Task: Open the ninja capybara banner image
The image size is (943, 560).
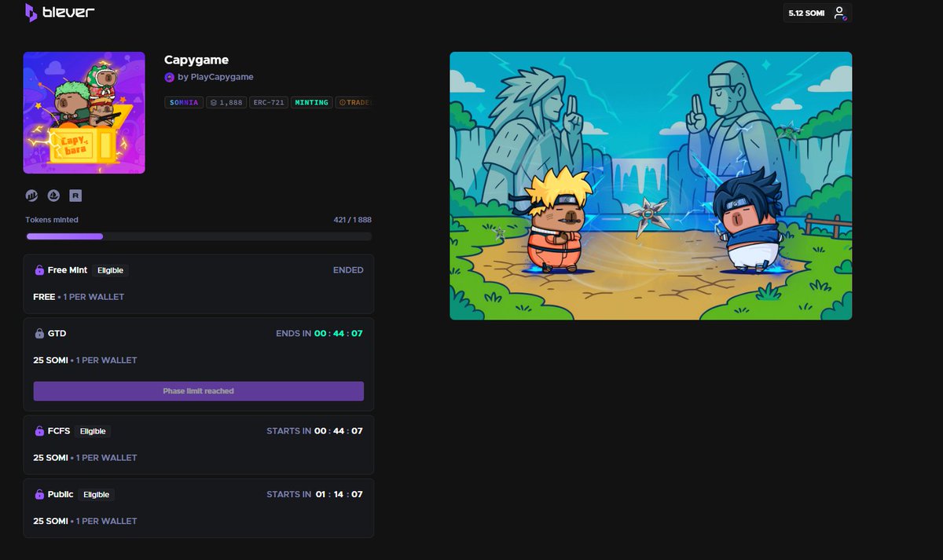Action: 651,186
